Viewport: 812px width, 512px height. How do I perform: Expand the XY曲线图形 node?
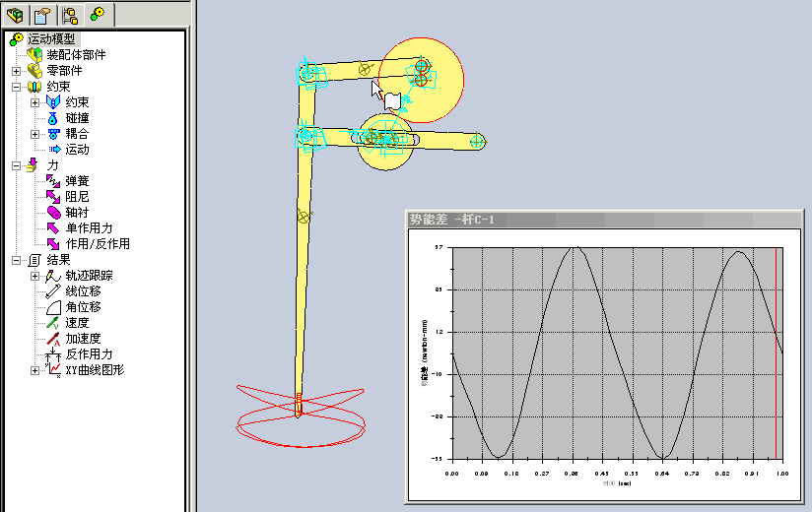(x=34, y=371)
